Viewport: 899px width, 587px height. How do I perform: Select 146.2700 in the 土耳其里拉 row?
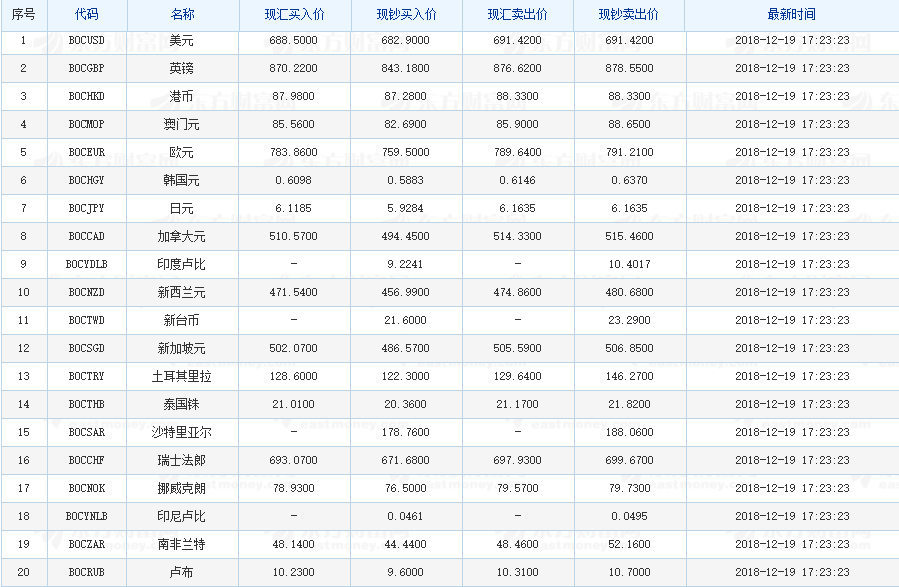click(x=630, y=377)
